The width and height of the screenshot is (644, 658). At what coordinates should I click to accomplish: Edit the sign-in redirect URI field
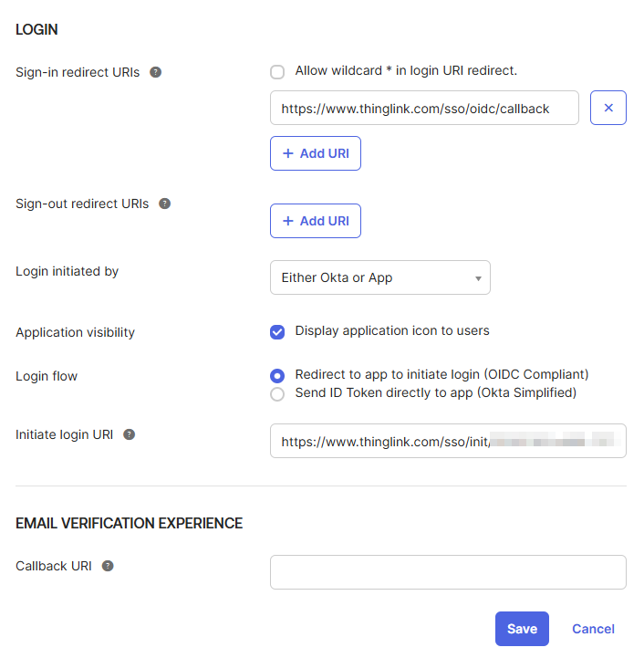click(424, 108)
